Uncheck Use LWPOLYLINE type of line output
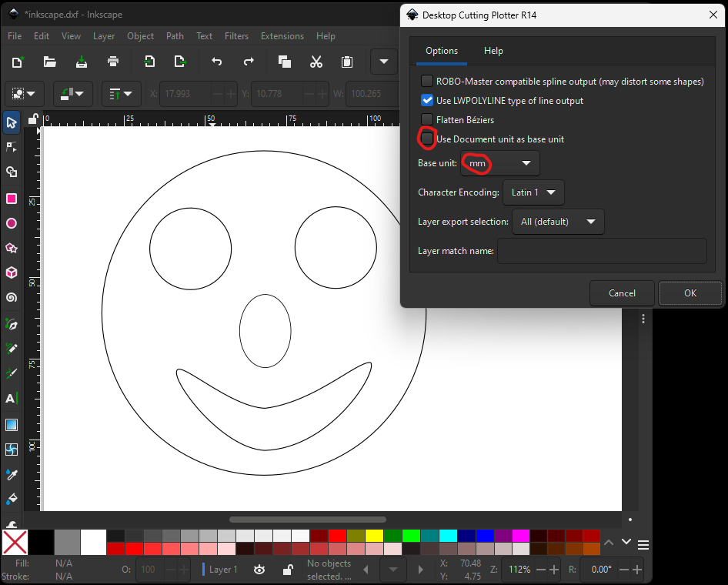The image size is (728, 585). [426, 99]
